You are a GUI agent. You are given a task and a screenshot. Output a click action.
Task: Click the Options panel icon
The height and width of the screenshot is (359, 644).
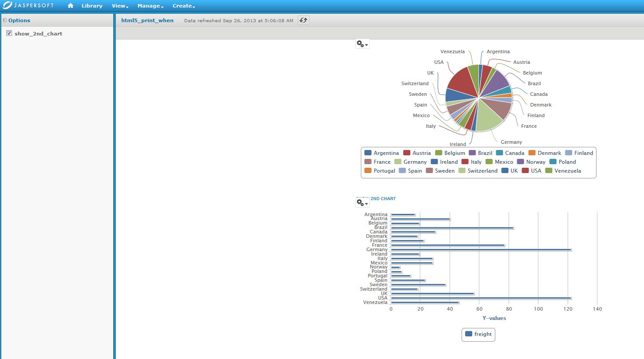coord(5,20)
